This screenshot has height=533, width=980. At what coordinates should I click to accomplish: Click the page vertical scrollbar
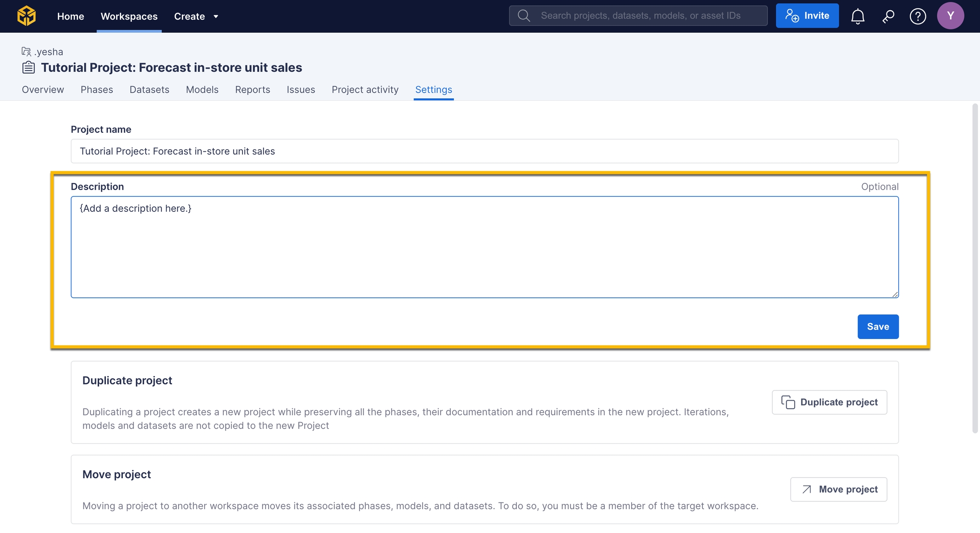[x=975, y=268]
